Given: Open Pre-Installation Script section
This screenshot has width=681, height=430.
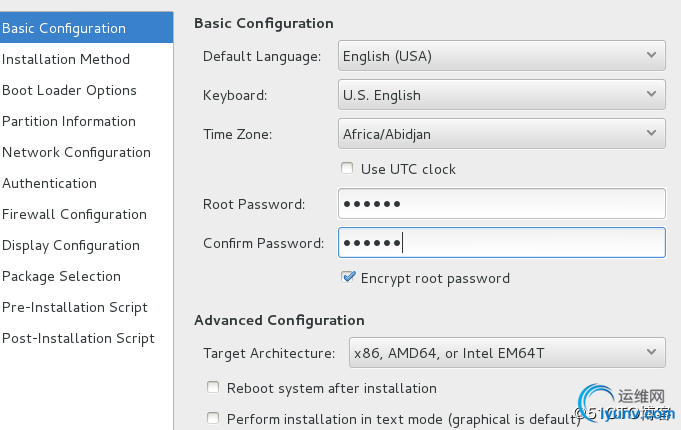Looking at the screenshot, I should coord(86,307).
